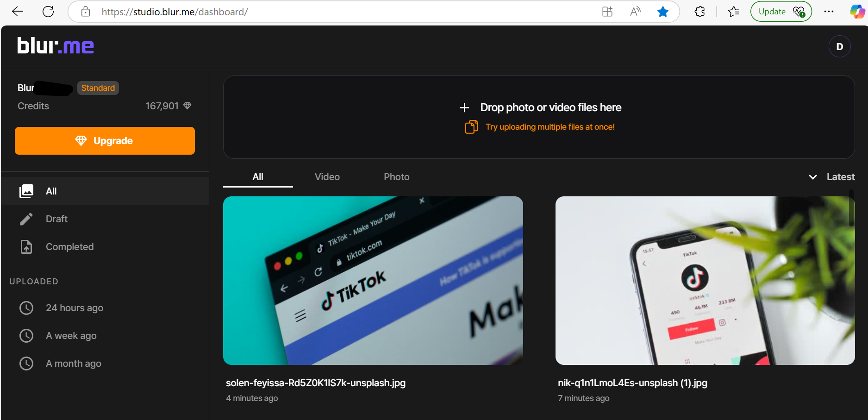Click the plus icon in the upload area

[x=464, y=108]
